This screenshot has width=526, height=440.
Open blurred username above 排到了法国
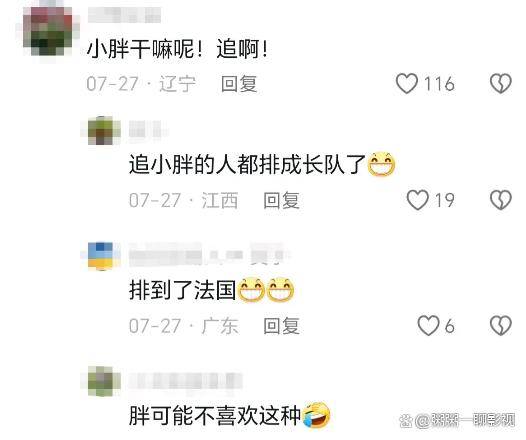click(x=206, y=255)
